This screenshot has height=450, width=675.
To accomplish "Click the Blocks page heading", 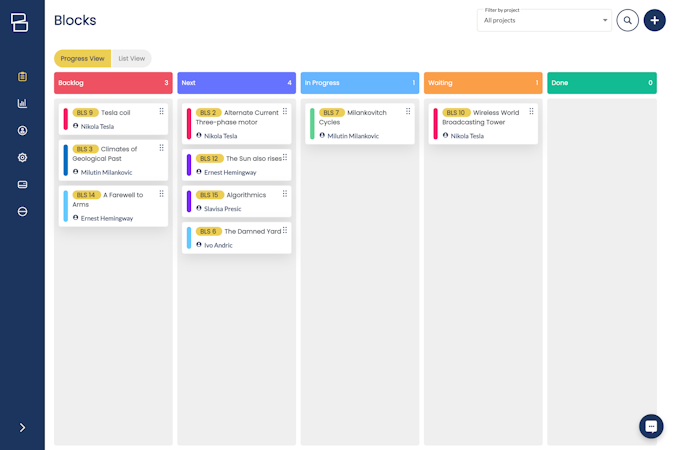I will [75, 20].
